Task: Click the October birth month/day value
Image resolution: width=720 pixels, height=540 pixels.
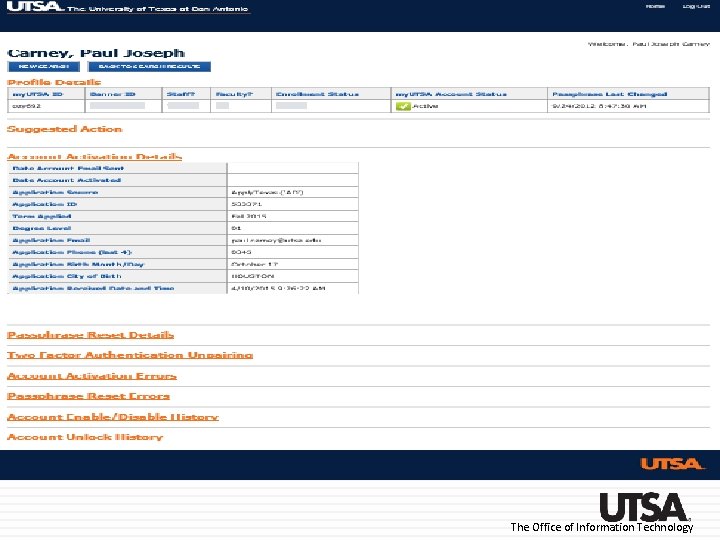Action: point(255,264)
